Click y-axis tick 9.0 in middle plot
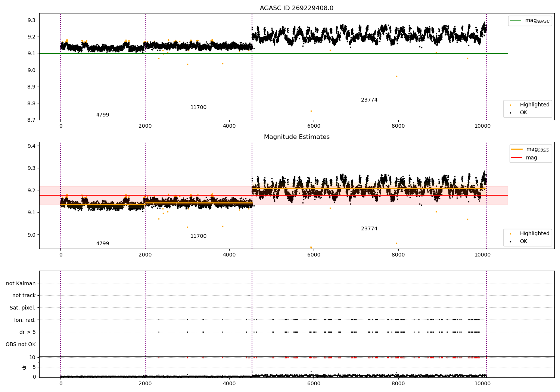The height and width of the screenshot is (392, 560). pyautogui.click(x=31, y=235)
